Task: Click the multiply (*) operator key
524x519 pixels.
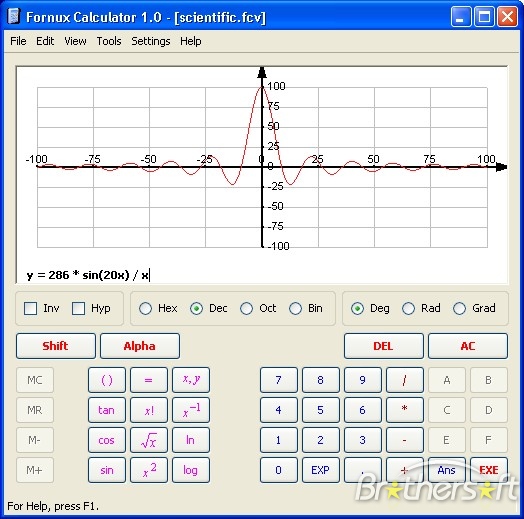Action: click(405, 410)
